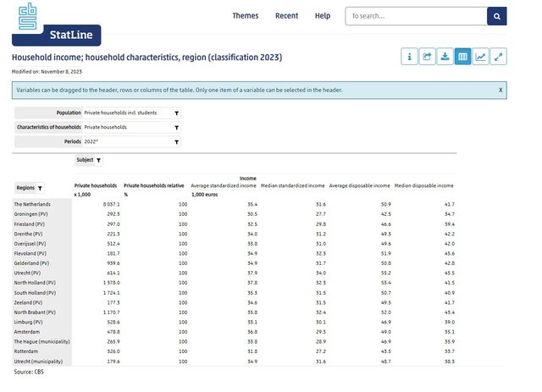This screenshot has width=542, height=392.
Task: Open the table information icon
Action: 410,57
